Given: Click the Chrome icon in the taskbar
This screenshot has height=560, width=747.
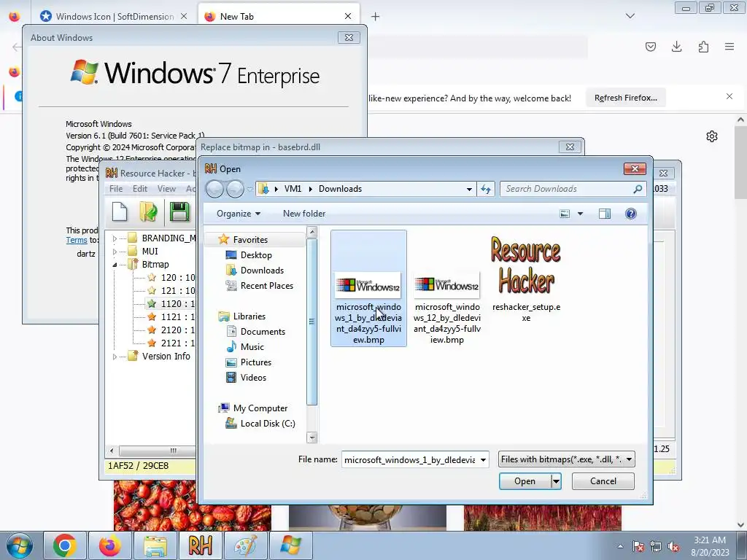Looking at the screenshot, I should click(x=65, y=545).
